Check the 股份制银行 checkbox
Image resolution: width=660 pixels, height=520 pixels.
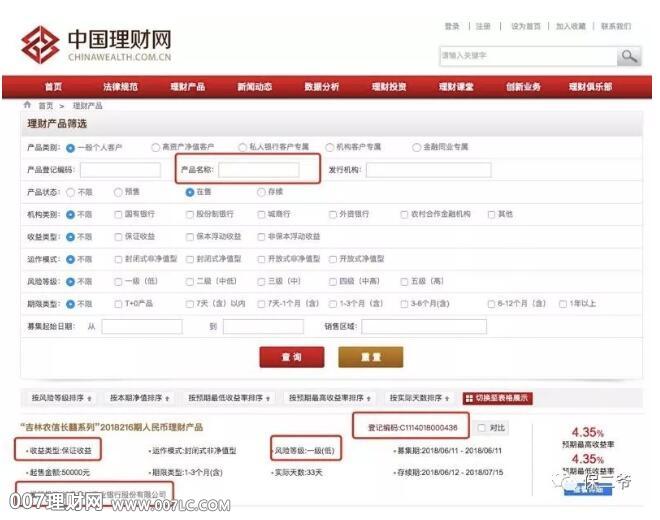[190, 214]
